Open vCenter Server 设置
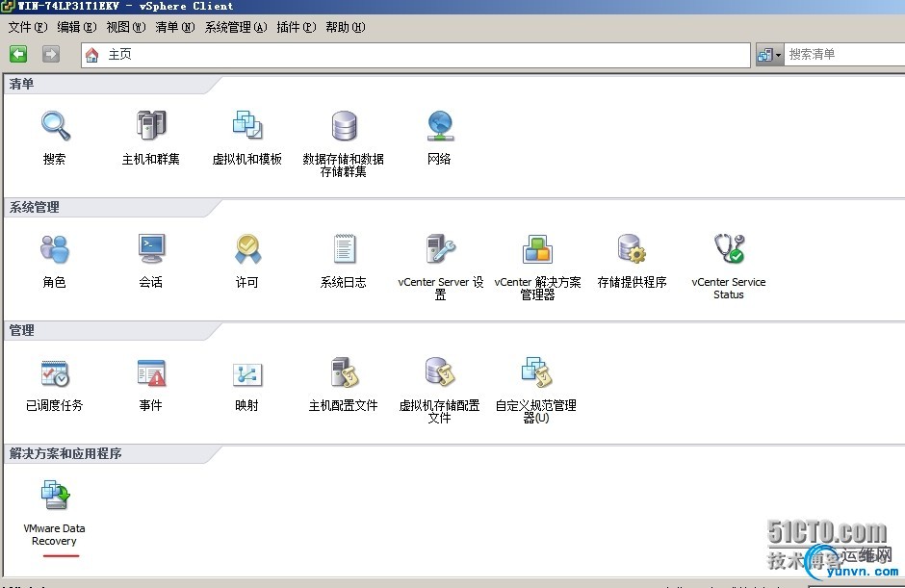 click(440, 248)
